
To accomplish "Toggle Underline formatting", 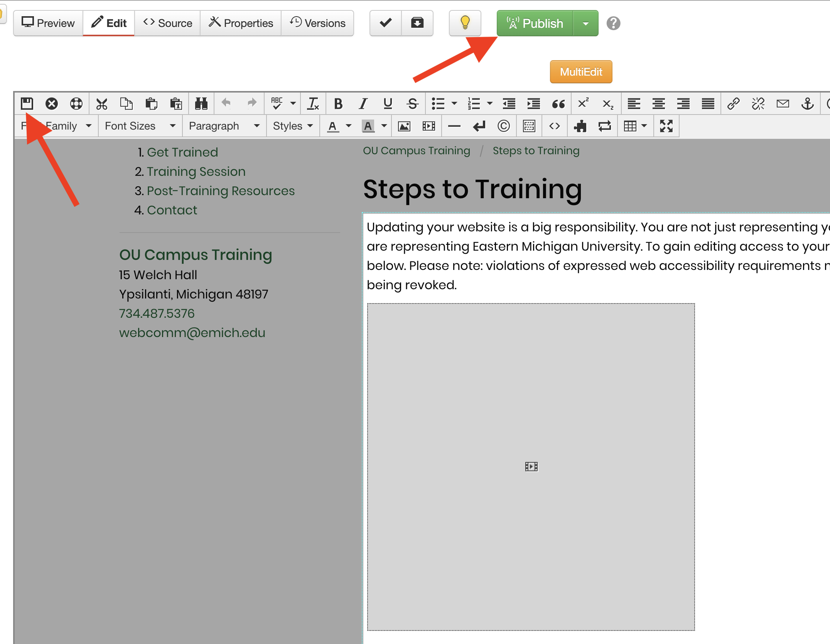I will (x=388, y=103).
